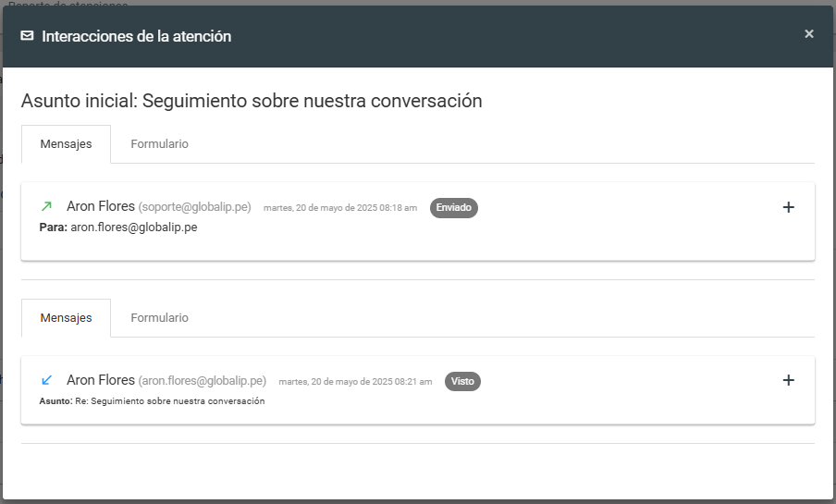Image resolution: width=836 pixels, height=504 pixels.
Task: Click the Para recipient aron.flores@globalip.pe
Action: click(x=133, y=227)
